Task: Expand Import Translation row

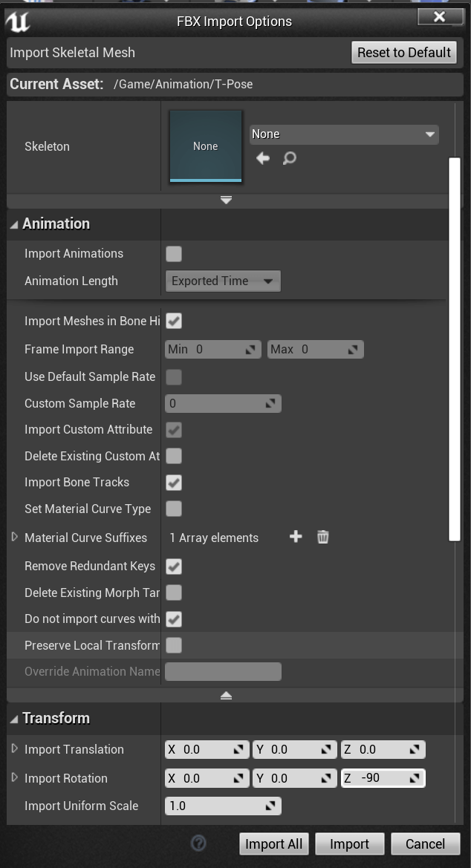Action: 15,748
